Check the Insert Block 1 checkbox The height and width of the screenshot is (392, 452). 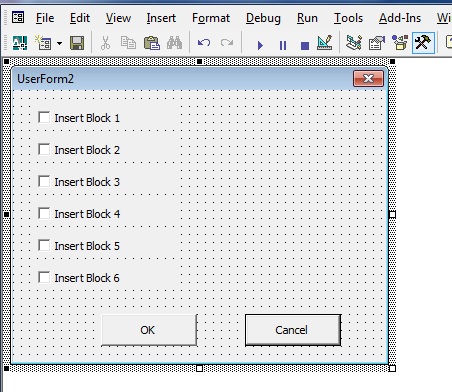44,117
